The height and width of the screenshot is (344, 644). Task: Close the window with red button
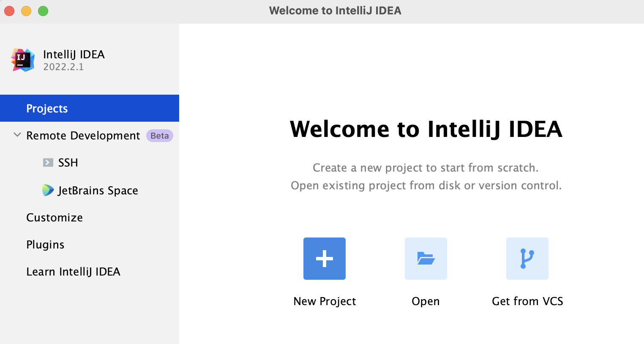point(9,11)
